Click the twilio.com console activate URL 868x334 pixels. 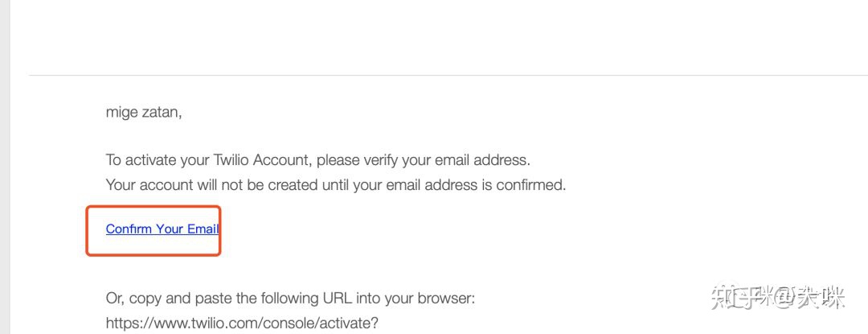(x=242, y=324)
